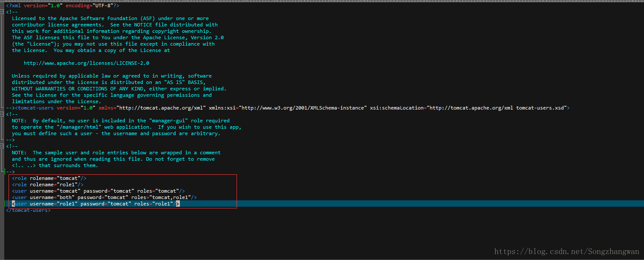
Task: Collapse the manager-gui NOTE comment fold marker
Action: [x=2, y=114]
